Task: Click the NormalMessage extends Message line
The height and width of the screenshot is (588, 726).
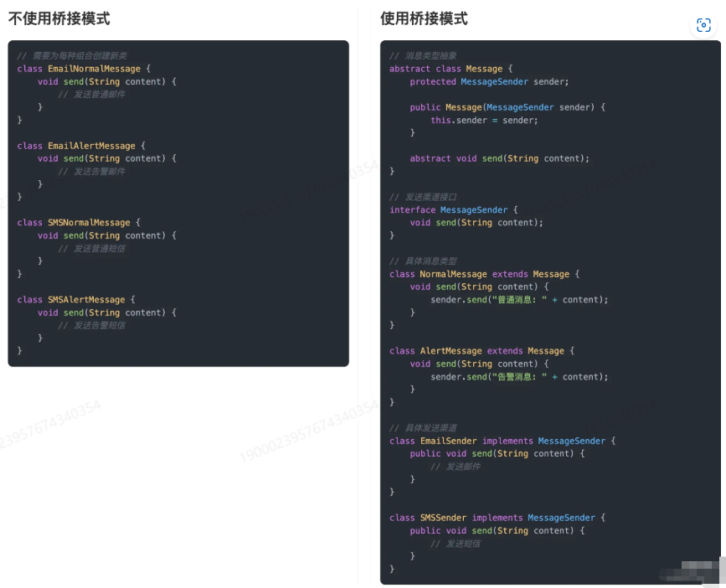Action: [484, 274]
